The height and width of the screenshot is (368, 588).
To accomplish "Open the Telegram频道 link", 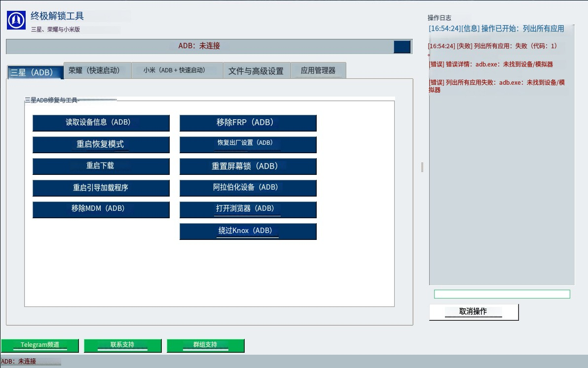I will pos(40,345).
